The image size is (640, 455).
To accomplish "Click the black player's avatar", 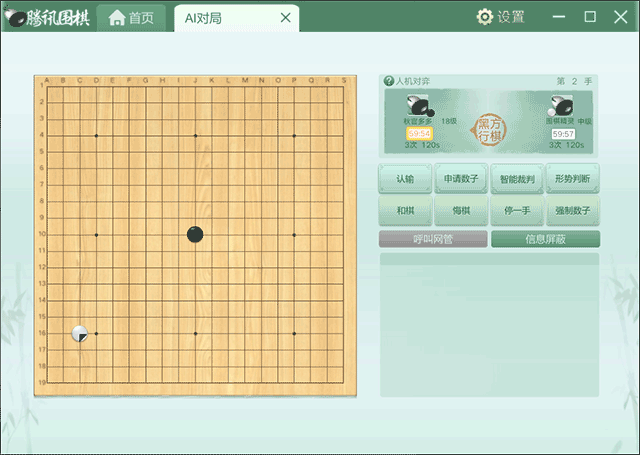I will (419, 105).
